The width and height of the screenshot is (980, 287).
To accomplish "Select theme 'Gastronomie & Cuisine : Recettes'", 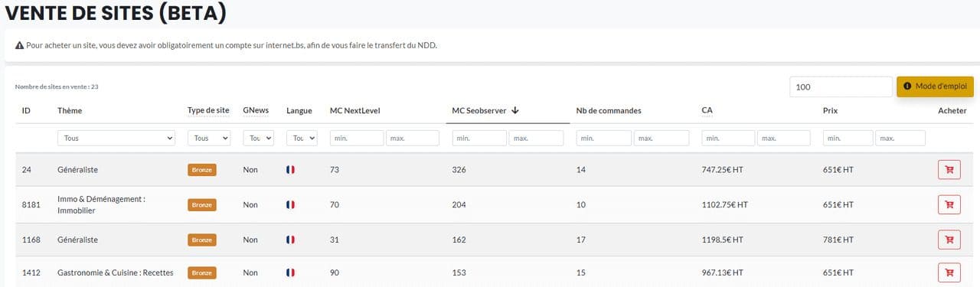I will tap(116, 272).
